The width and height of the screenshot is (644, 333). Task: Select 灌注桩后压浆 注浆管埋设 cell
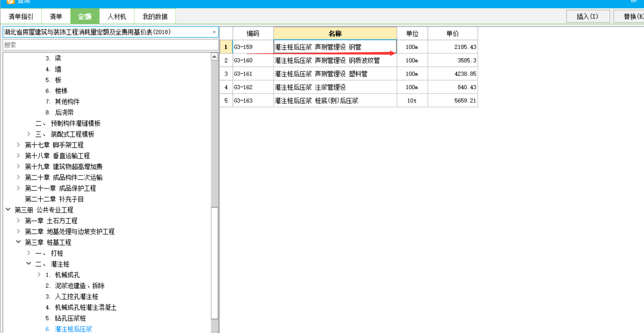335,87
